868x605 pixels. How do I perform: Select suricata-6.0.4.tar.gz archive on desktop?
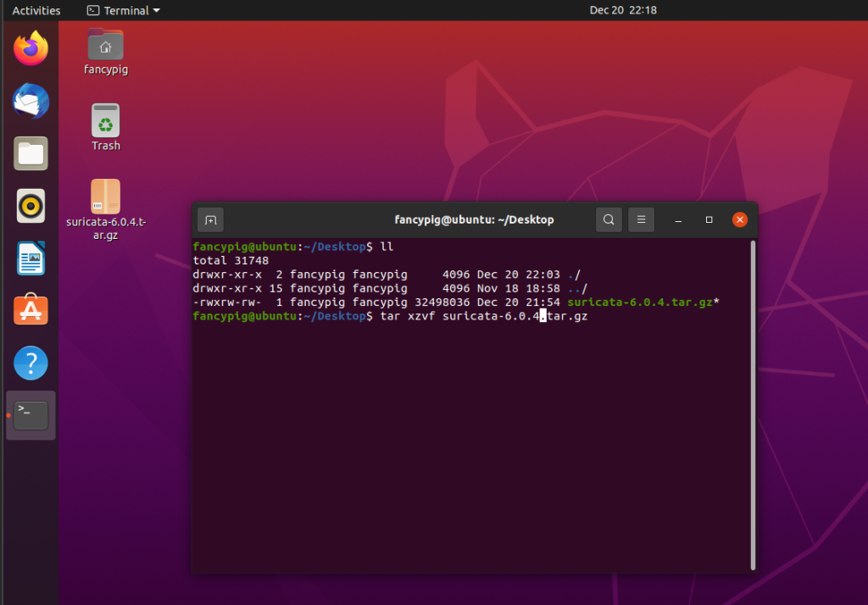[106, 210]
